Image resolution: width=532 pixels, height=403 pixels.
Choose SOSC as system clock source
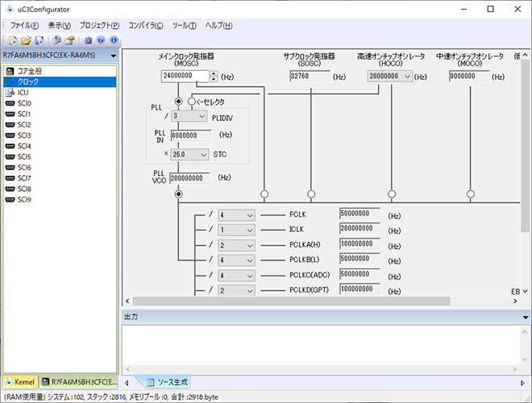tap(311, 194)
